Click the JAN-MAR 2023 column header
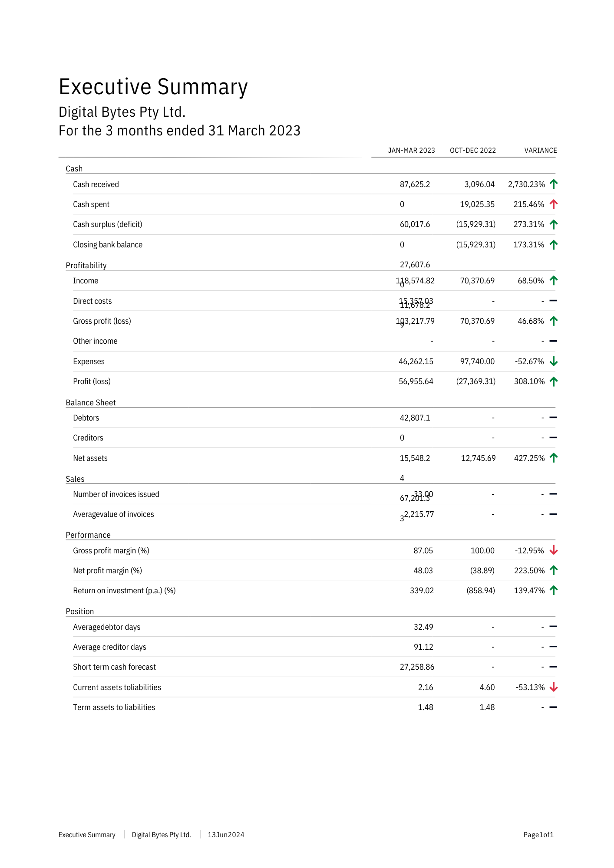The image size is (614, 868). point(411,150)
